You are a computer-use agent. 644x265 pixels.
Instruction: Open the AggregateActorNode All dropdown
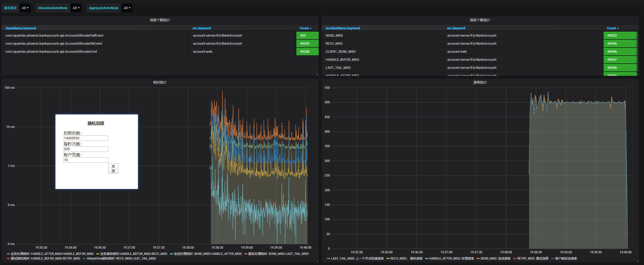(x=127, y=8)
